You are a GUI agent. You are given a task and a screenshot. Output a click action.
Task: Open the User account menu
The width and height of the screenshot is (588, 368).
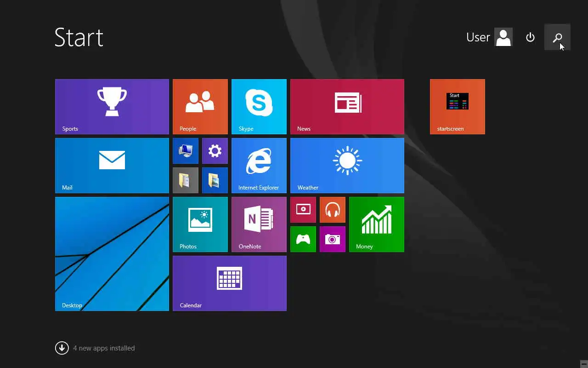coord(489,37)
